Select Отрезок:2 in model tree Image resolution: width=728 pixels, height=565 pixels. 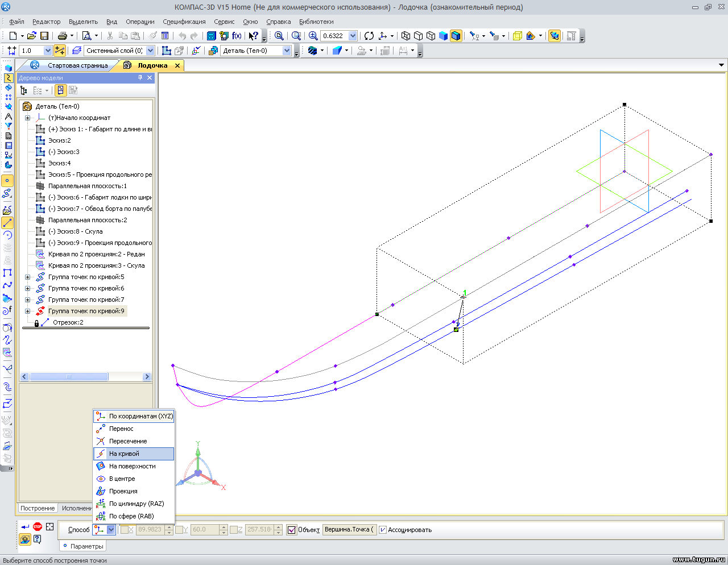click(x=68, y=322)
